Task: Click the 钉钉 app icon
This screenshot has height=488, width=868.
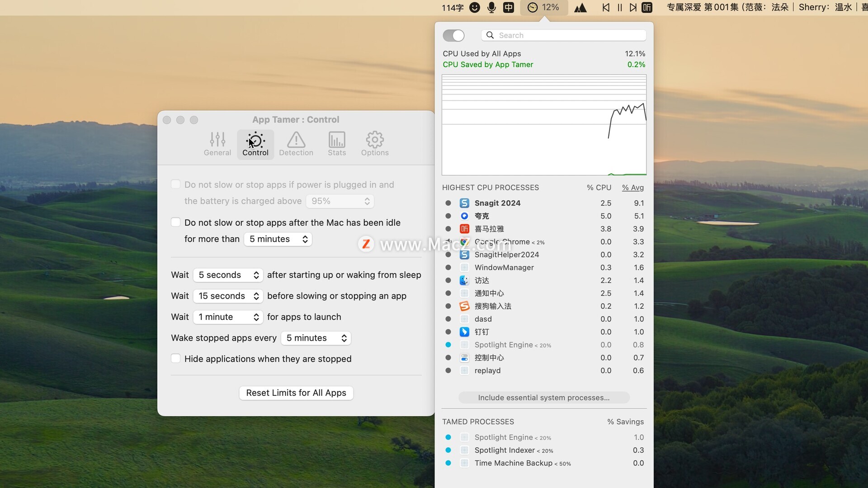Action: tap(464, 332)
